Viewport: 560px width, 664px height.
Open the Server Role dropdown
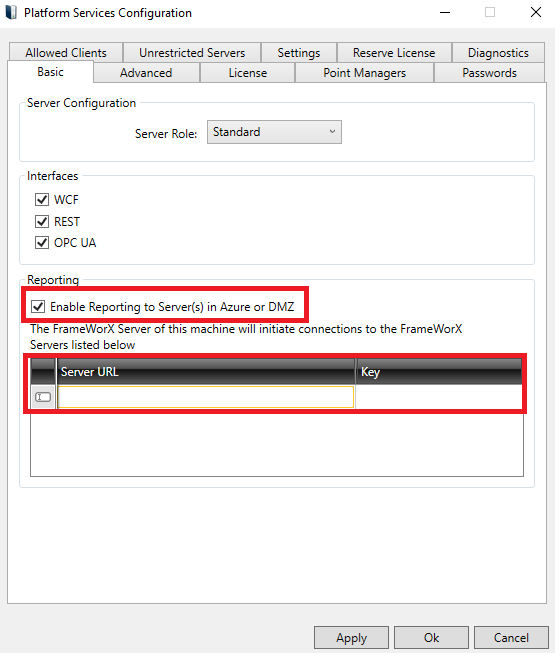274,132
